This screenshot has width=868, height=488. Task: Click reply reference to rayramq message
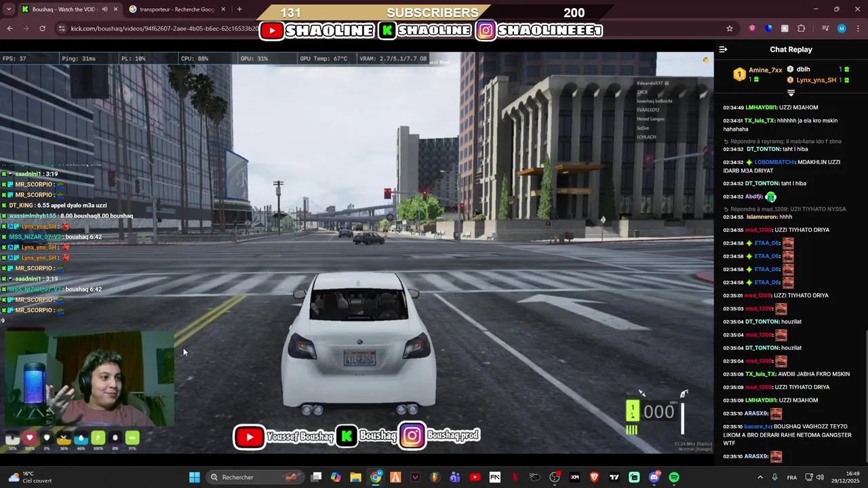click(x=786, y=142)
